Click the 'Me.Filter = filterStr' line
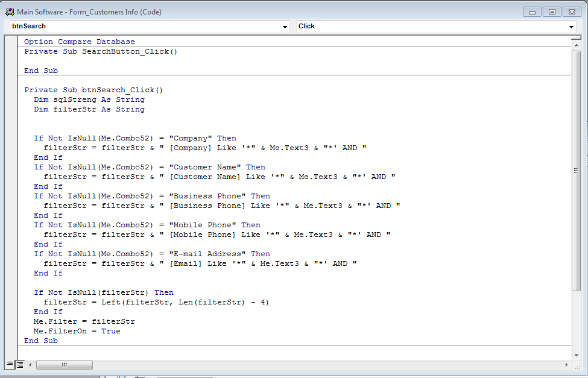 click(x=84, y=321)
